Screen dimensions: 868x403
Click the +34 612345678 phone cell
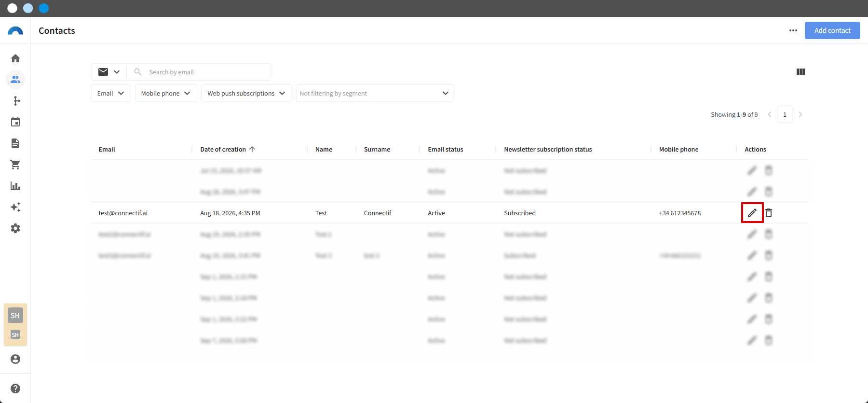click(x=680, y=213)
